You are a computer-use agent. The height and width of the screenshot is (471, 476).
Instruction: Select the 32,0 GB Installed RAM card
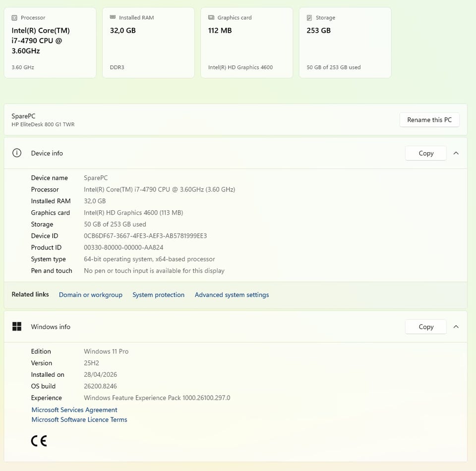tap(148, 43)
